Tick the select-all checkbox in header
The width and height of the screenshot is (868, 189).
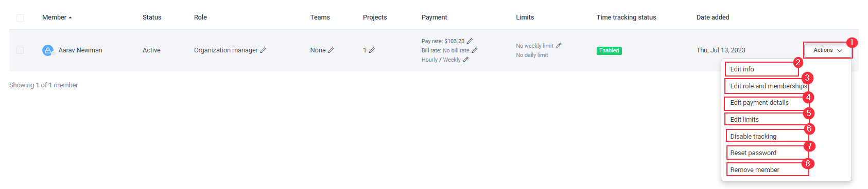(x=20, y=18)
